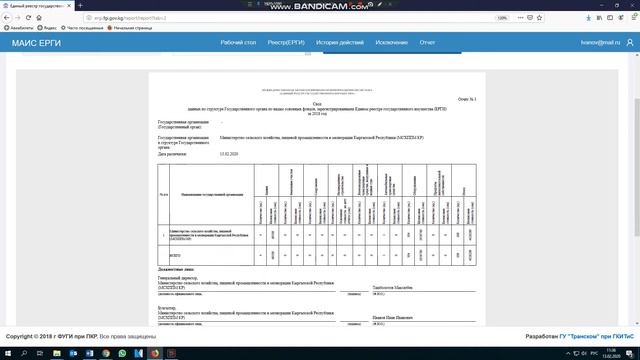This screenshot has width=640, height=360.
Task: Open the browser library icon
Action: (x=599, y=18)
